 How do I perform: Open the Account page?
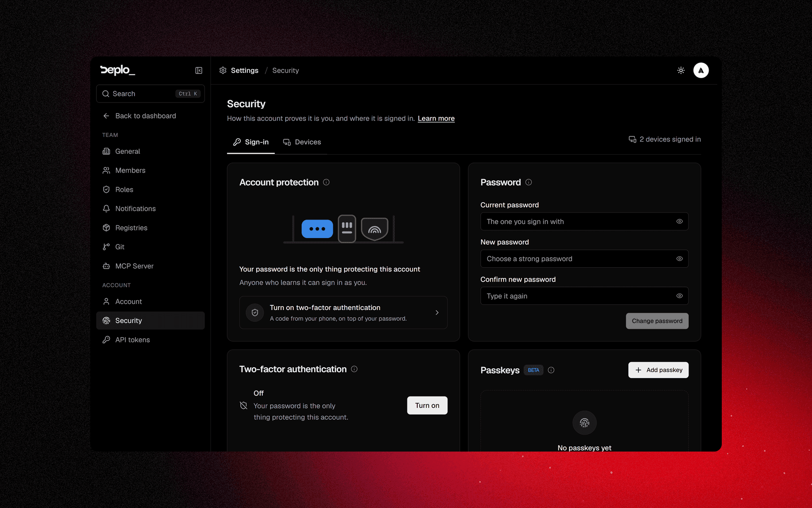click(x=150, y=302)
